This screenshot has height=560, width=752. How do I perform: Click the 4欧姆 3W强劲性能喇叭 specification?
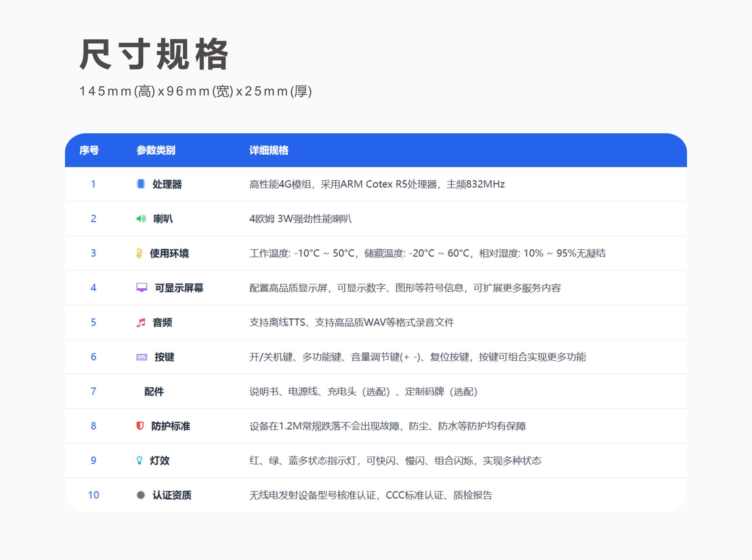pyautogui.click(x=301, y=219)
